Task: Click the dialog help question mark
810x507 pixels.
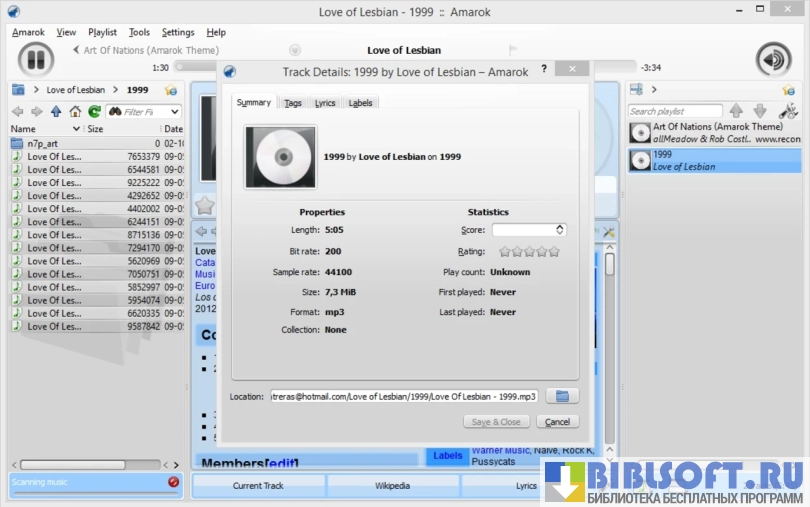Action: coord(544,69)
